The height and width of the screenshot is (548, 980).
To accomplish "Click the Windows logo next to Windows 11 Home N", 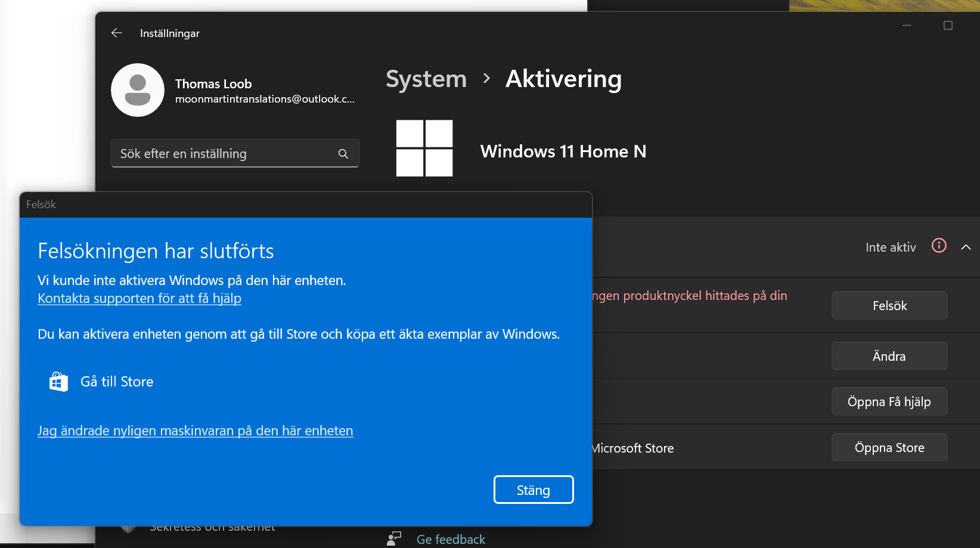I will click(424, 148).
